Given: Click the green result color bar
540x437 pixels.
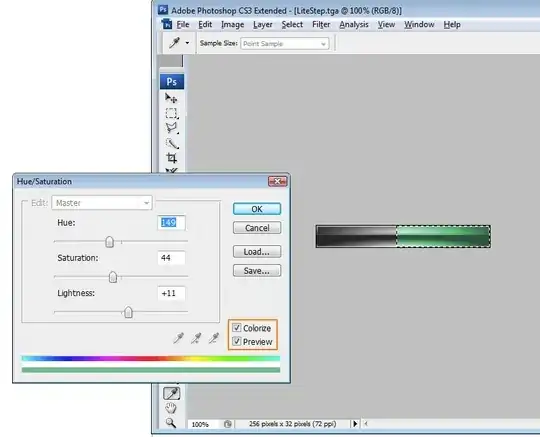Looking at the screenshot, I should [151, 370].
